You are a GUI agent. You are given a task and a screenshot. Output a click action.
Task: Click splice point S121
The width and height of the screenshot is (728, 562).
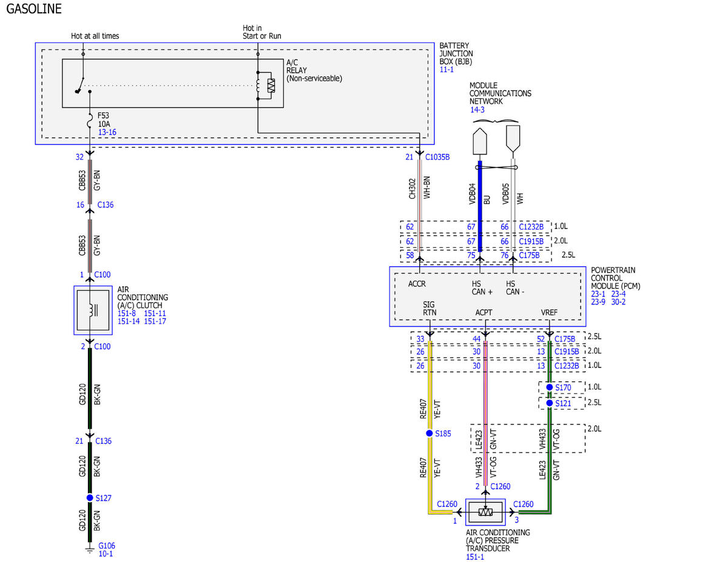pos(550,403)
